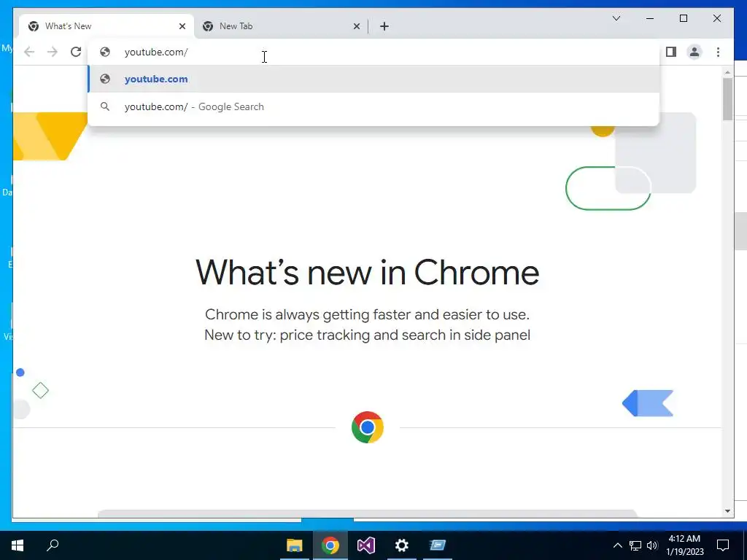Go forward using the forward arrow

click(53, 52)
